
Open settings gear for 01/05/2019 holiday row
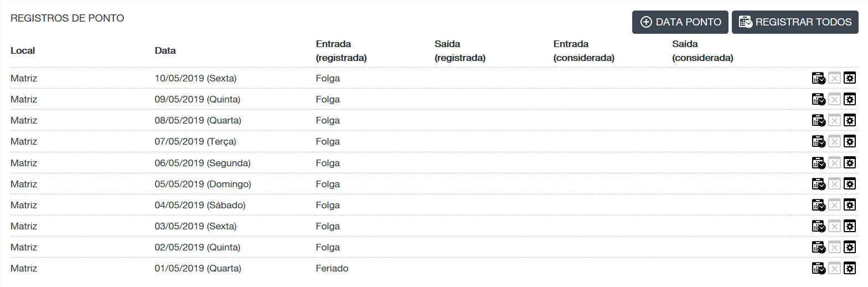coord(850,269)
